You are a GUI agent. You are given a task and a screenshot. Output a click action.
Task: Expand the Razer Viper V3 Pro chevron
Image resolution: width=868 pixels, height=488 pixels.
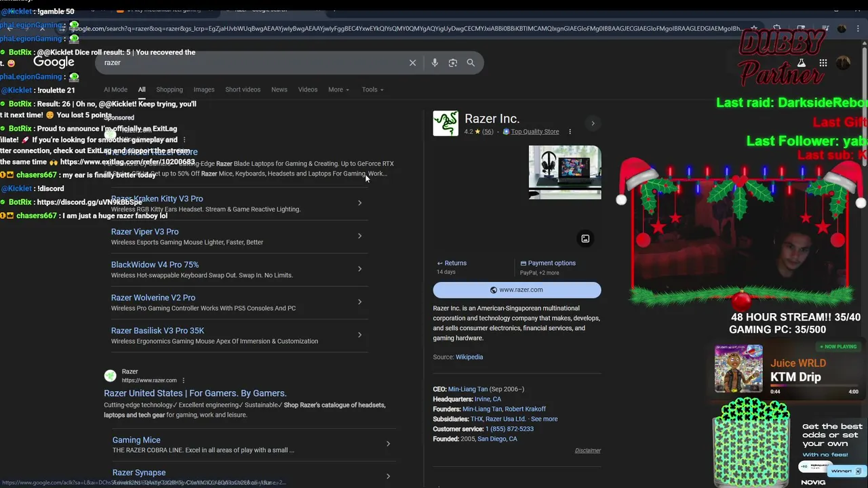[359, 236]
